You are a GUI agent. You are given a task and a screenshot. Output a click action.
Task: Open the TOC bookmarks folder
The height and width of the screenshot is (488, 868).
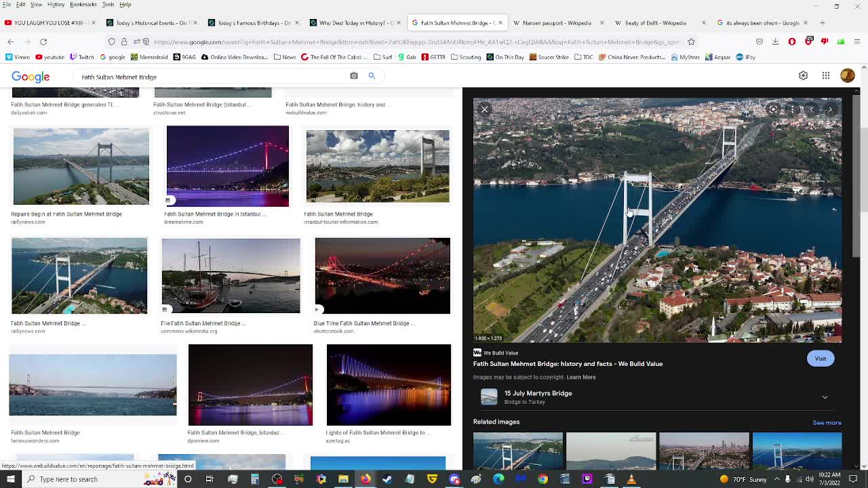coord(583,57)
